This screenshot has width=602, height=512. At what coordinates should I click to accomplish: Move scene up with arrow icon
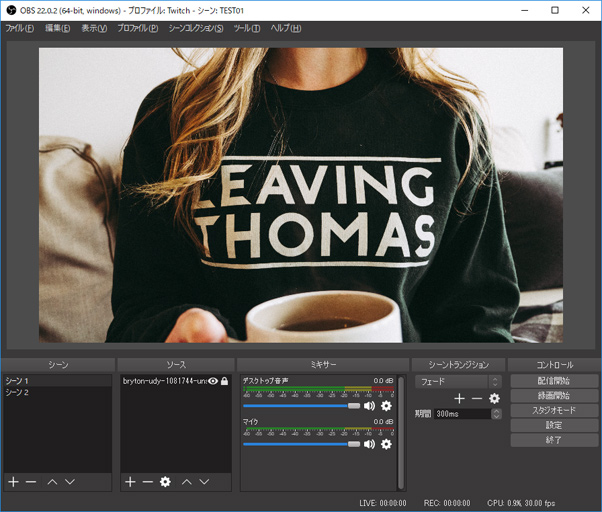click(x=52, y=482)
